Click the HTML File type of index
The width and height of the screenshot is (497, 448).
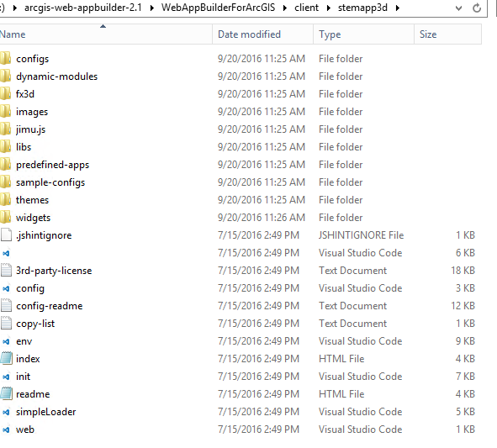coord(341,359)
